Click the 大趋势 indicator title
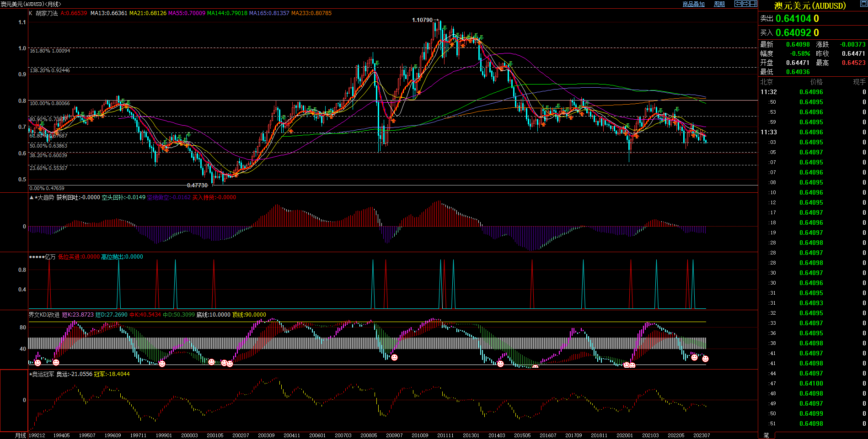Viewport: 868px width, 439px height. 45,197
